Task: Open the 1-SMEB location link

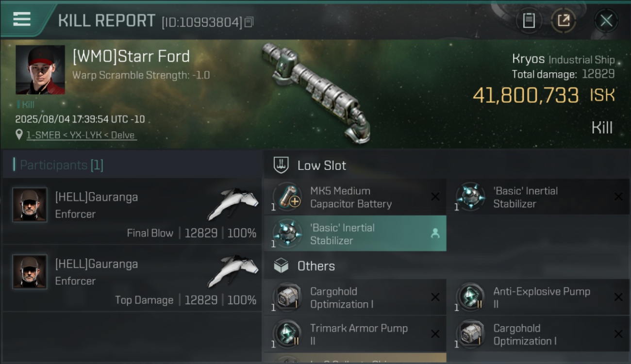Action: [x=81, y=135]
